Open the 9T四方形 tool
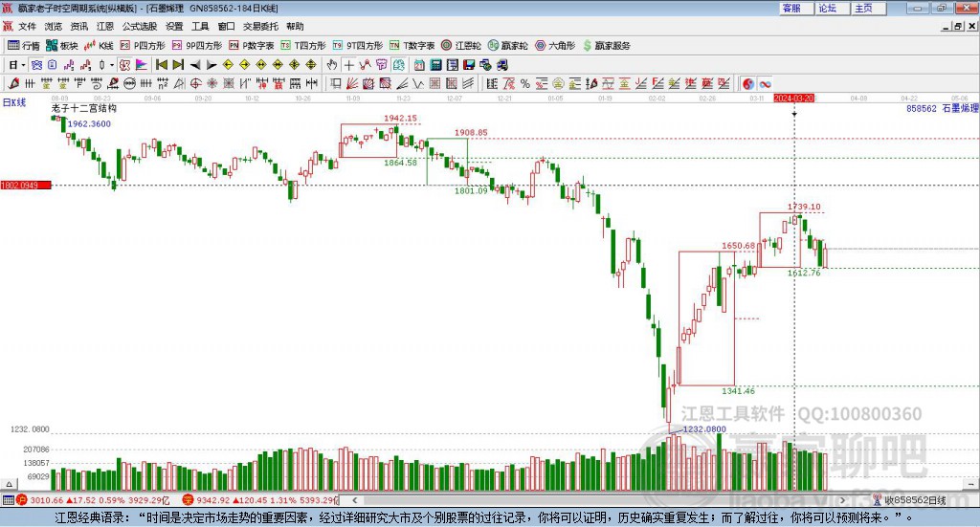 coord(358,46)
